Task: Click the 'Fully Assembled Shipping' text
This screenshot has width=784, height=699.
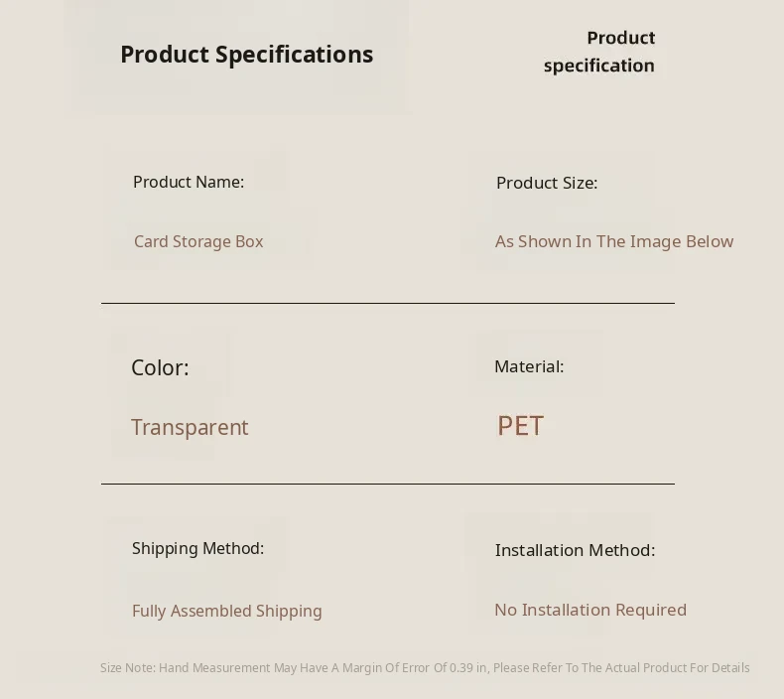Action: (227, 611)
